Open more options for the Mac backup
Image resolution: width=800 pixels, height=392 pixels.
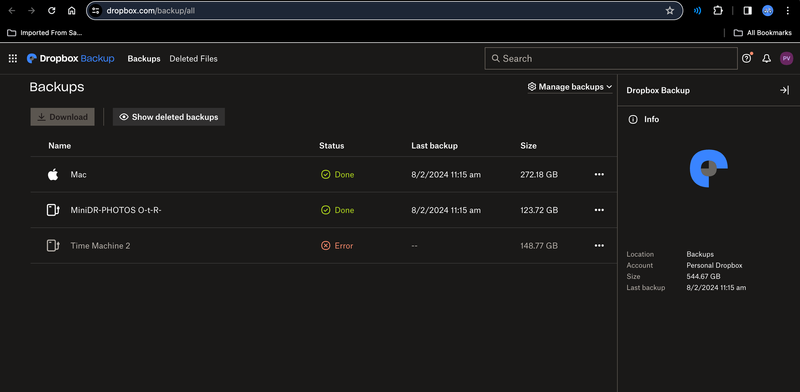tap(599, 175)
